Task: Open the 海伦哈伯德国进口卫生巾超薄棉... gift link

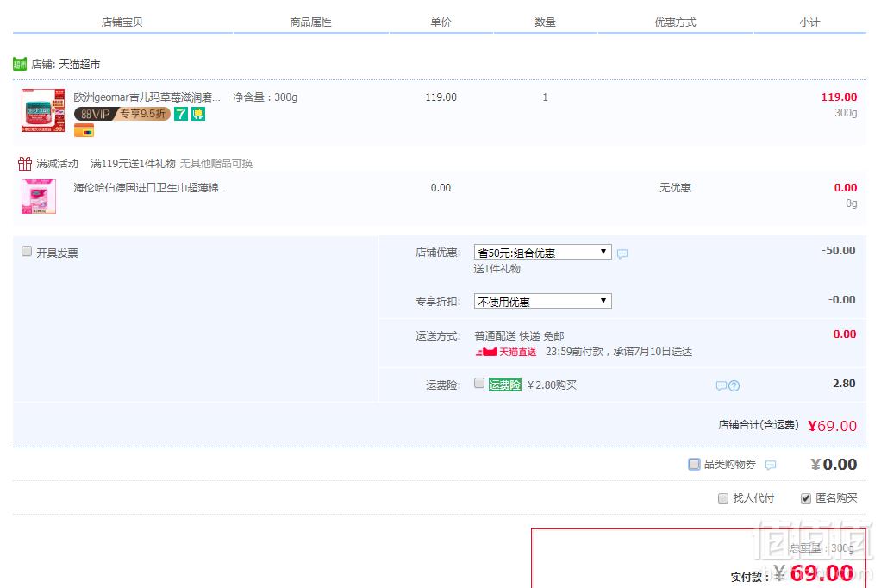Action: (x=150, y=188)
